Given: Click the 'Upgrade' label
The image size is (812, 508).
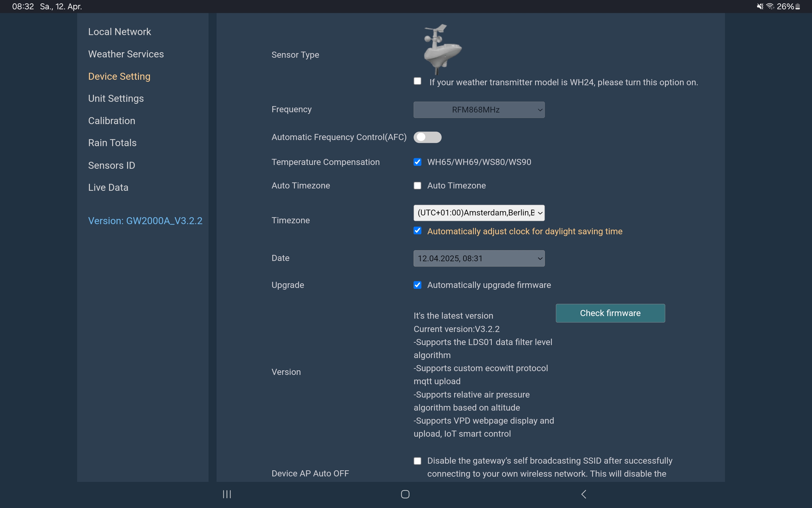Looking at the screenshot, I should 288,285.
